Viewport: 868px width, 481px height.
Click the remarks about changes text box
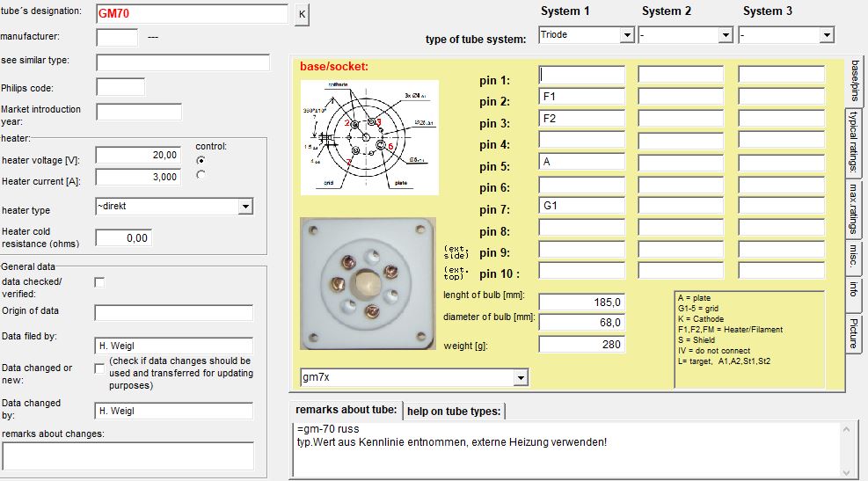pos(128,456)
